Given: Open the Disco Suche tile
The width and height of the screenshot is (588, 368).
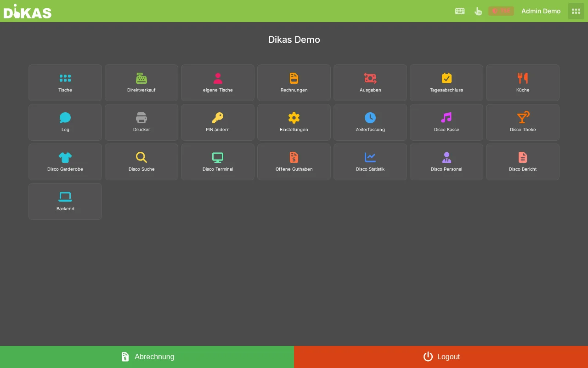Looking at the screenshot, I should (141, 162).
